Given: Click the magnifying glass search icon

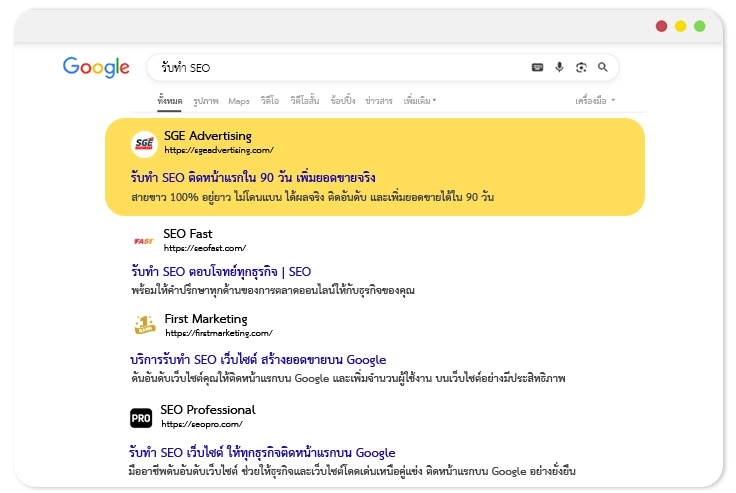Looking at the screenshot, I should coord(603,67).
